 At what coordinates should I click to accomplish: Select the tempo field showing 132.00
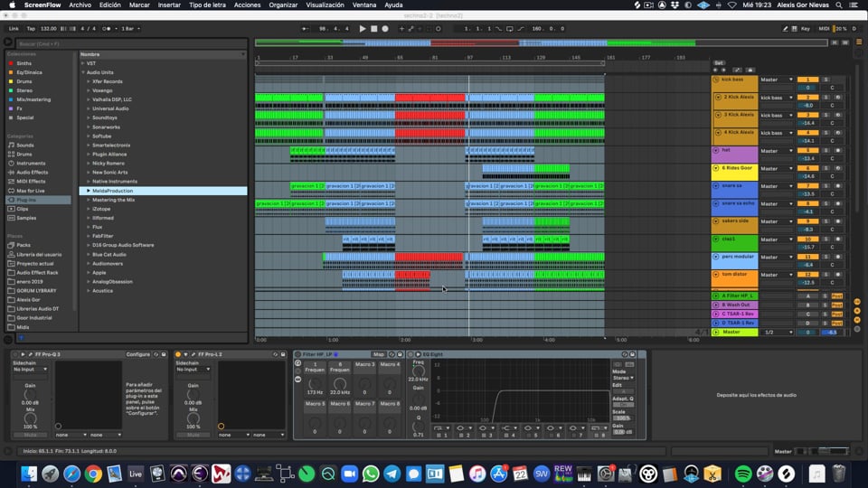click(48, 29)
